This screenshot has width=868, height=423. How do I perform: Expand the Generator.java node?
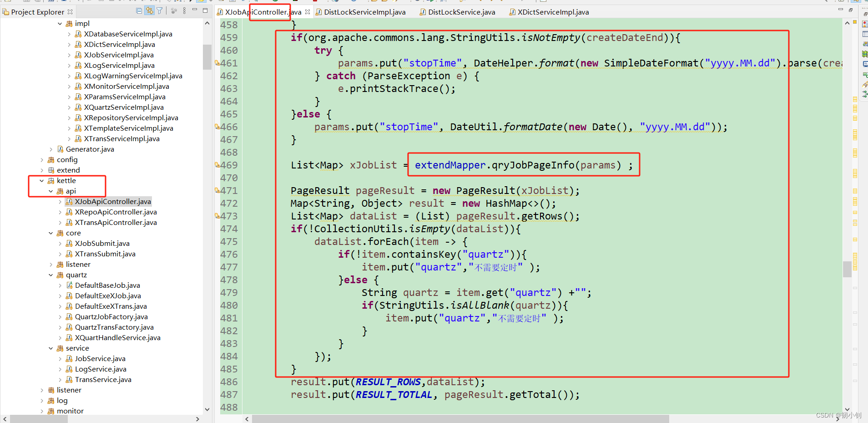tap(50, 149)
